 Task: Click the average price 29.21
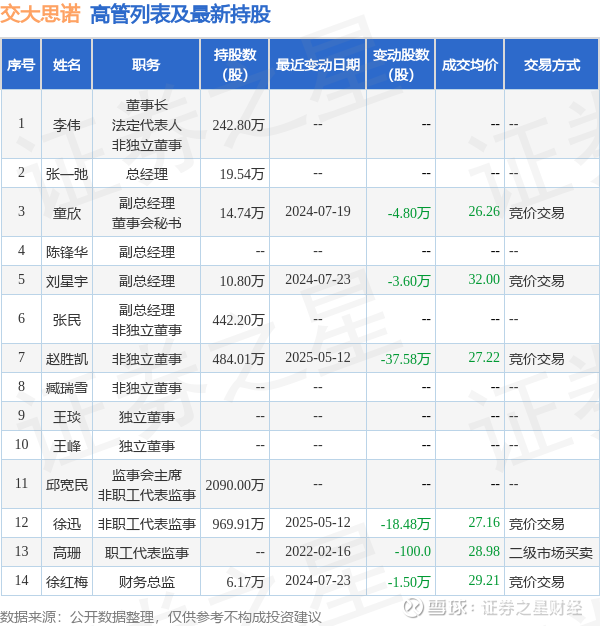click(x=484, y=580)
